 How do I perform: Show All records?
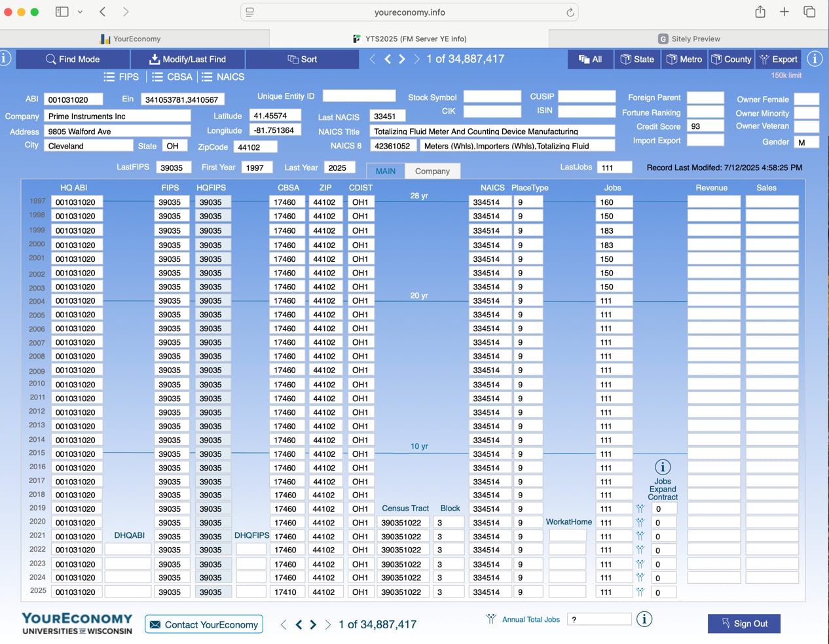pos(590,59)
